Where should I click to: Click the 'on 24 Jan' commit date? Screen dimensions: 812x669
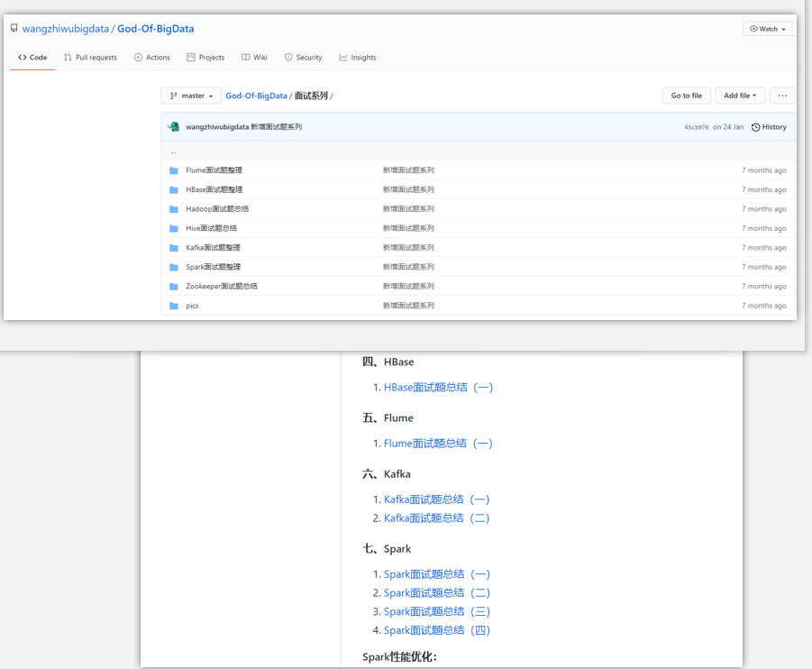[728, 127]
